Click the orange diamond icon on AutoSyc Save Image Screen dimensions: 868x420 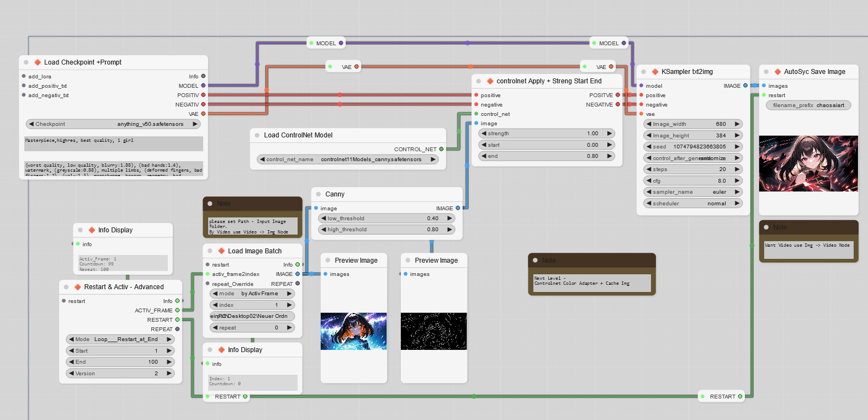pyautogui.click(x=777, y=72)
